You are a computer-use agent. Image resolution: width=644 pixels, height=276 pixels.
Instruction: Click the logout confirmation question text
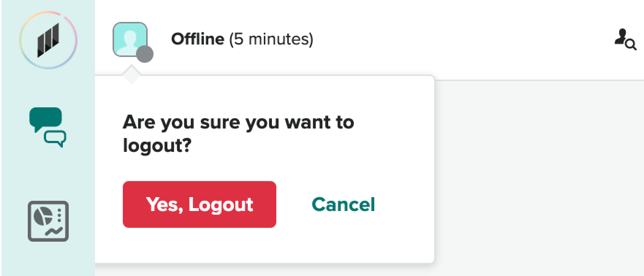click(238, 134)
